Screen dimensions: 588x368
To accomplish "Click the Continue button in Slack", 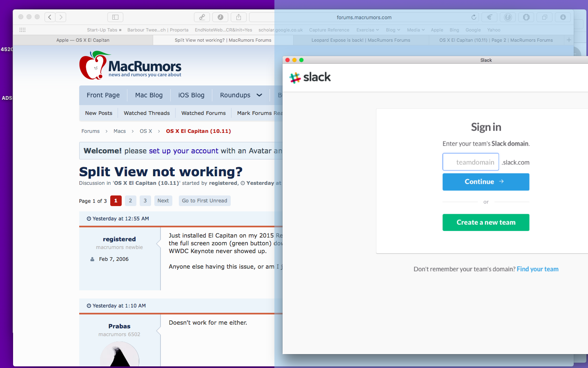I will coord(486,182).
